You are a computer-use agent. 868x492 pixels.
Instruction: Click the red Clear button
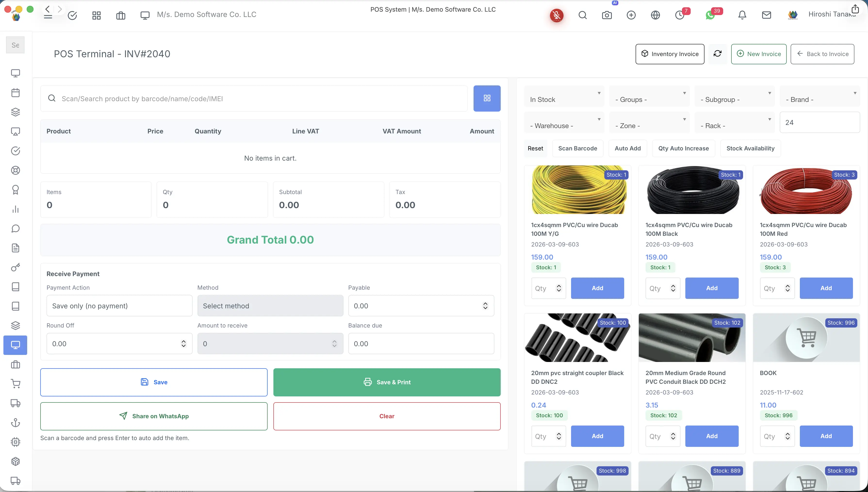387,416
